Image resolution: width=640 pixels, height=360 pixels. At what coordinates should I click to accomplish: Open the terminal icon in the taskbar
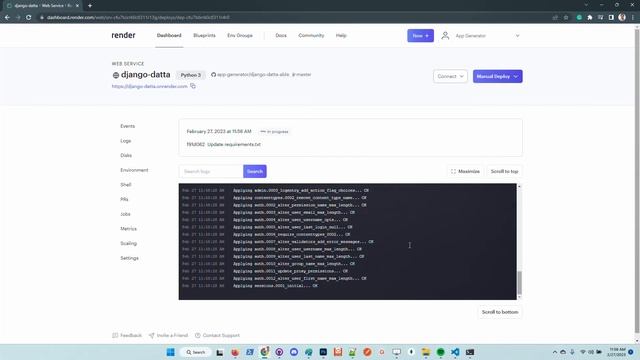470,352
